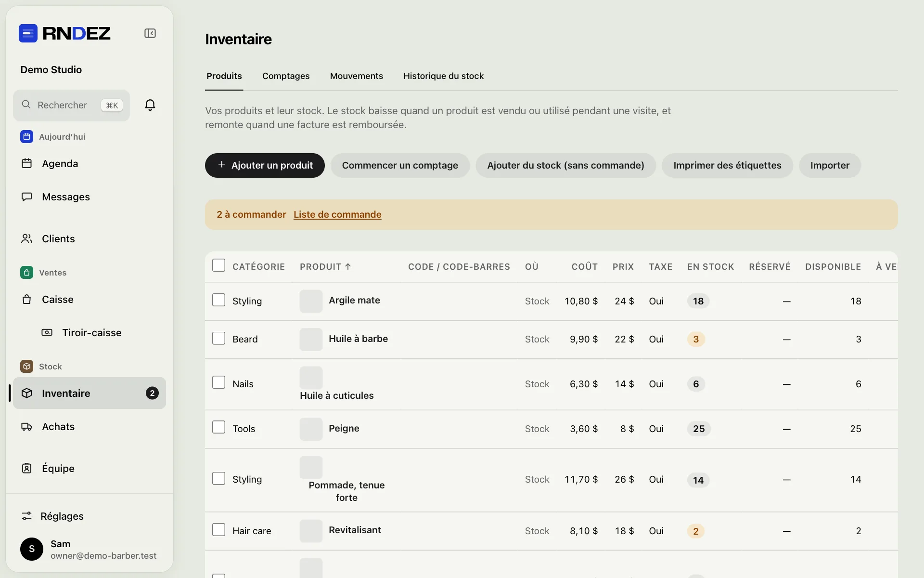Click the Huile à barbe product name
The width and height of the screenshot is (924, 578).
358,339
